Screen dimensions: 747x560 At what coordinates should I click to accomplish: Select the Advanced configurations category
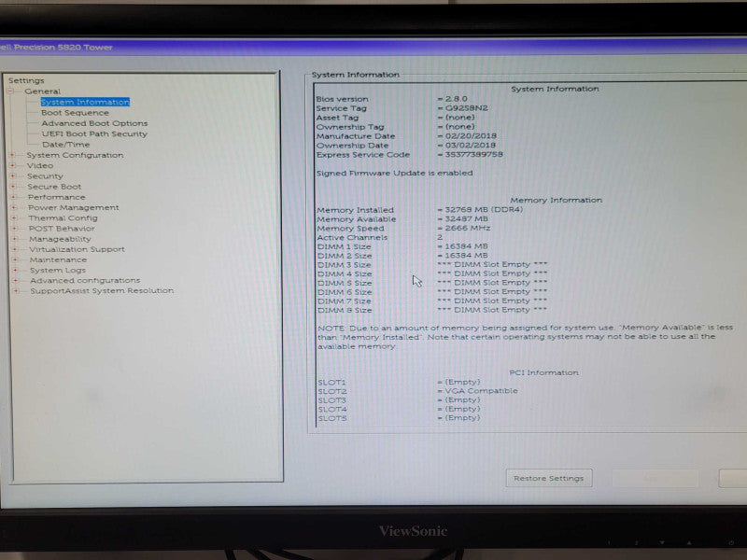85,280
